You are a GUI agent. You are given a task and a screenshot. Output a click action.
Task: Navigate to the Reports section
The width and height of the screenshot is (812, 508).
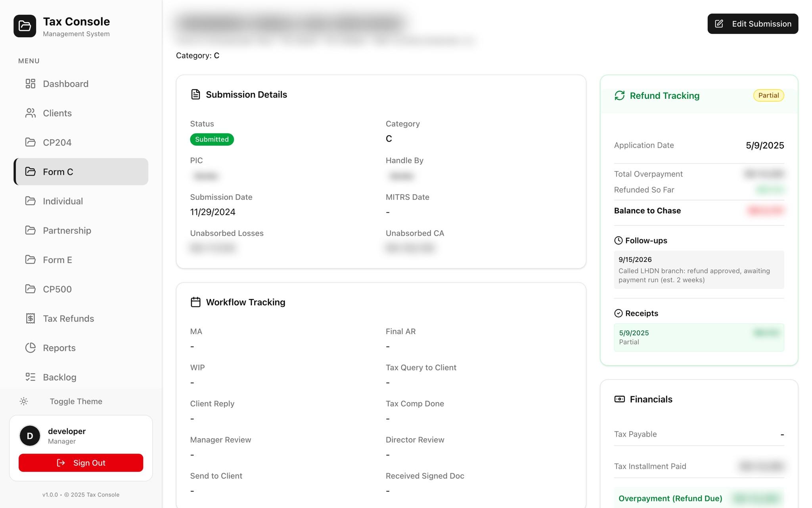[81, 348]
